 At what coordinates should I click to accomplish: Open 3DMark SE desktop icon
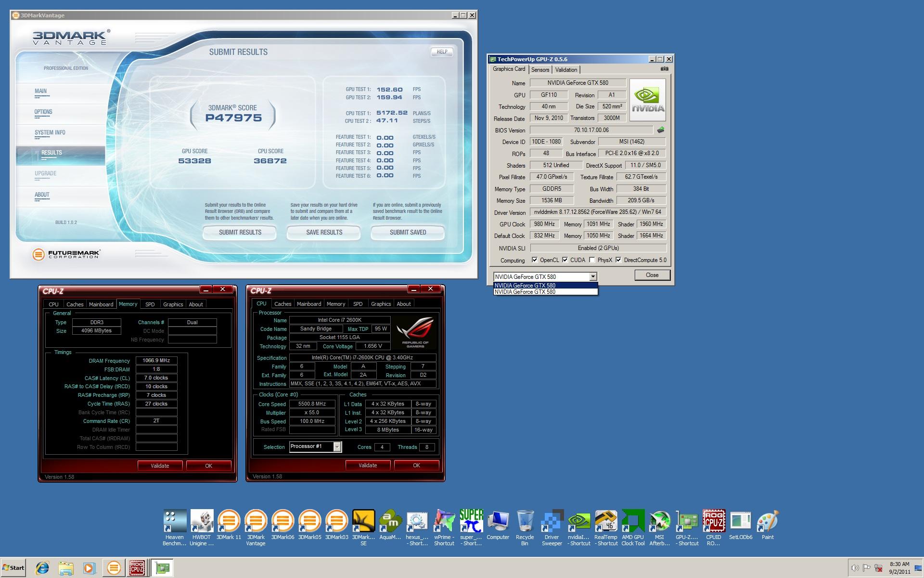click(x=363, y=527)
